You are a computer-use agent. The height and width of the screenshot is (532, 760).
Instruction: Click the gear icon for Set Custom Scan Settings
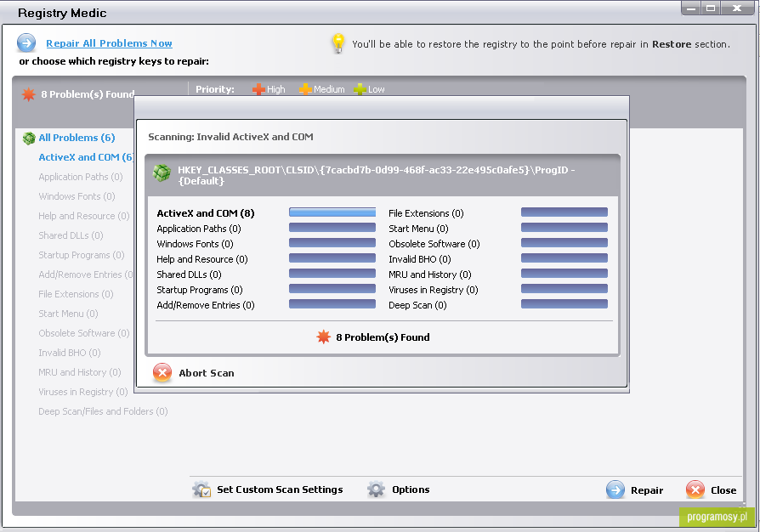click(x=201, y=490)
